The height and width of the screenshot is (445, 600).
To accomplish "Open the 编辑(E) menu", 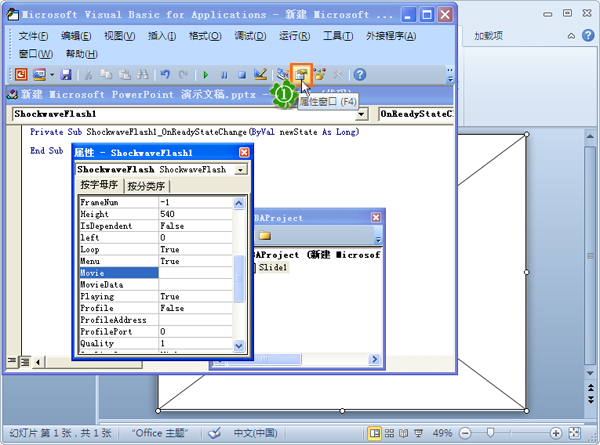I will 76,36.
